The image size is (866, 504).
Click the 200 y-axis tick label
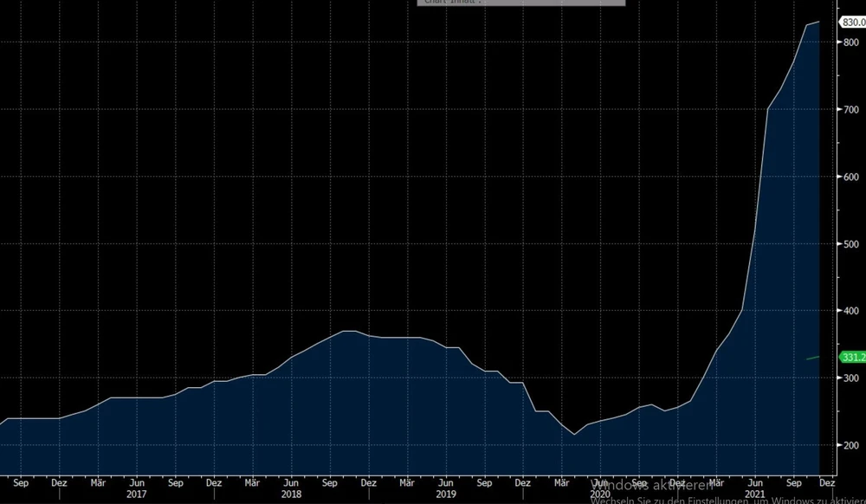(x=852, y=445)
